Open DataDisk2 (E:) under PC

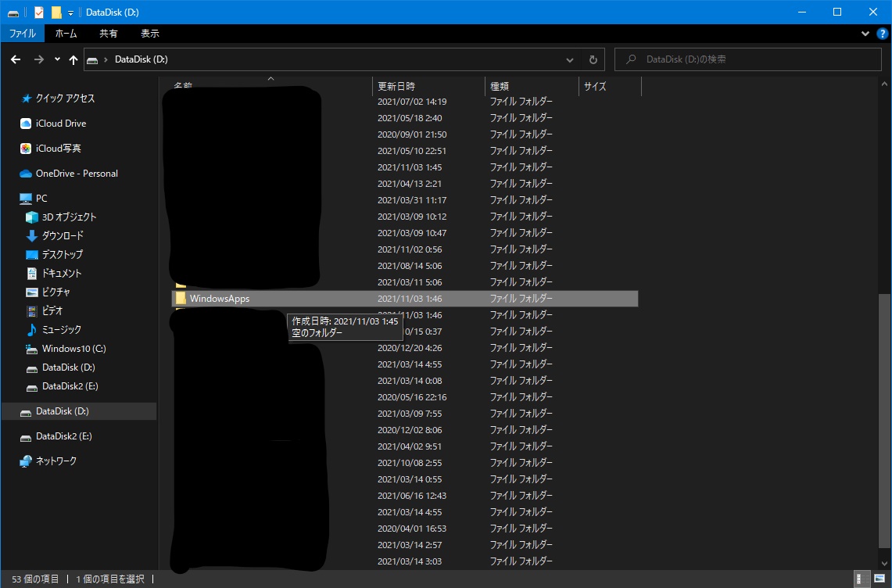click(x=70, y=386)
